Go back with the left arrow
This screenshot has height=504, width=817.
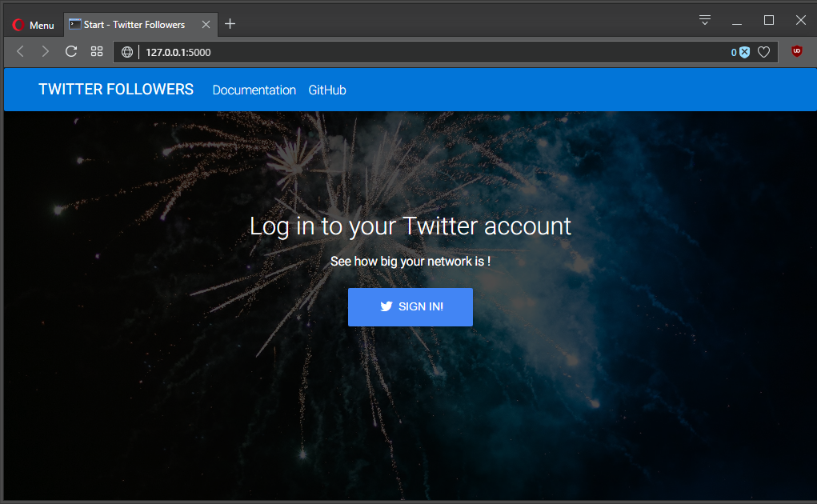(x=20, y=51)
